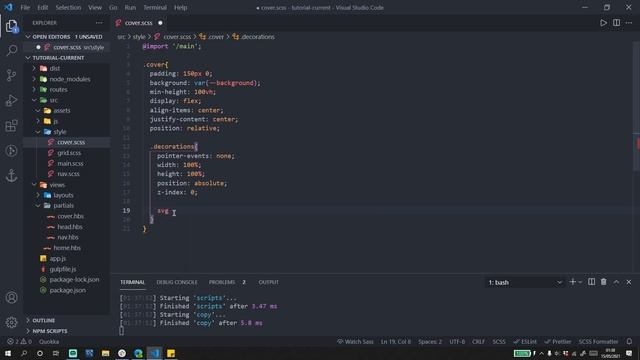This screenshot has width=640, height=360.
Task: Click SCSS Formatter status item
Action: [x=598, y=342]
